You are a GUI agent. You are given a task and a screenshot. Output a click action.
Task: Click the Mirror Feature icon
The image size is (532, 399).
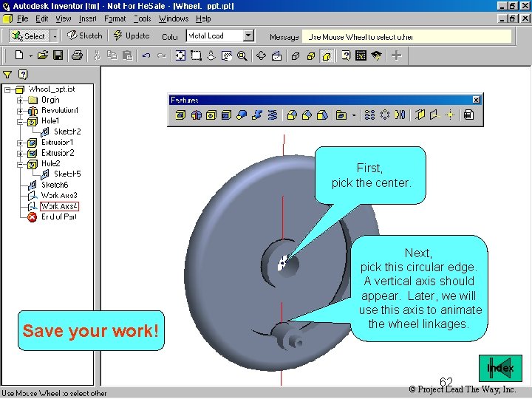click(400, 115)
